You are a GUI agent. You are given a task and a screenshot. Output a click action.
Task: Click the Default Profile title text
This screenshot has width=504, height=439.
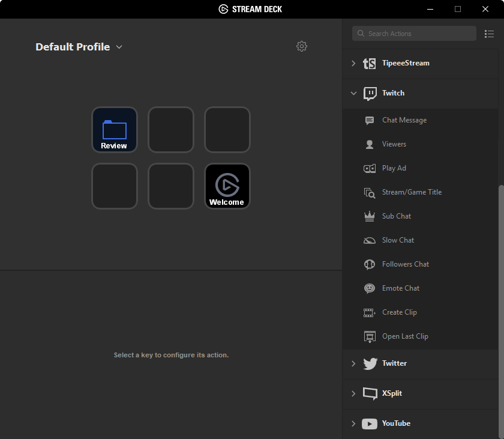[73, 47]
